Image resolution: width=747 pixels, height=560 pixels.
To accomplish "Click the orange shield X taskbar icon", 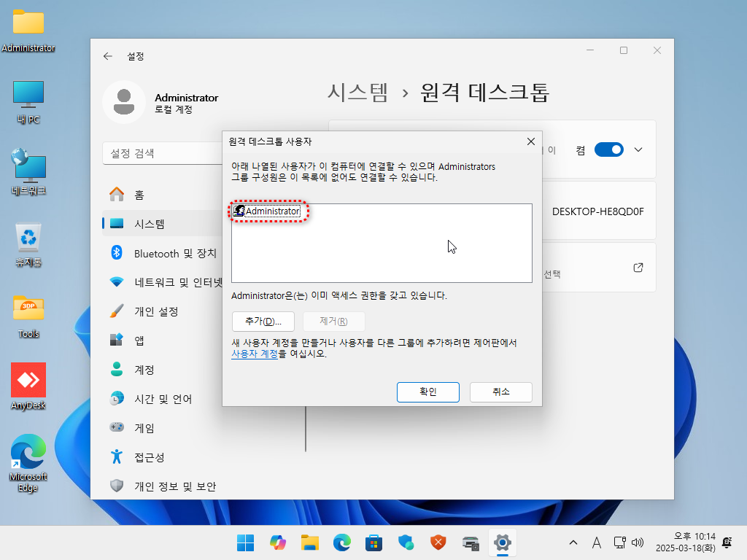I will [x=438, y=542].
